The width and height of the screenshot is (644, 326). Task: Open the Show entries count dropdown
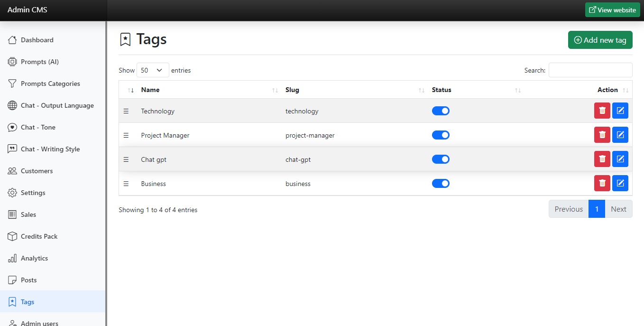[153, 70]
